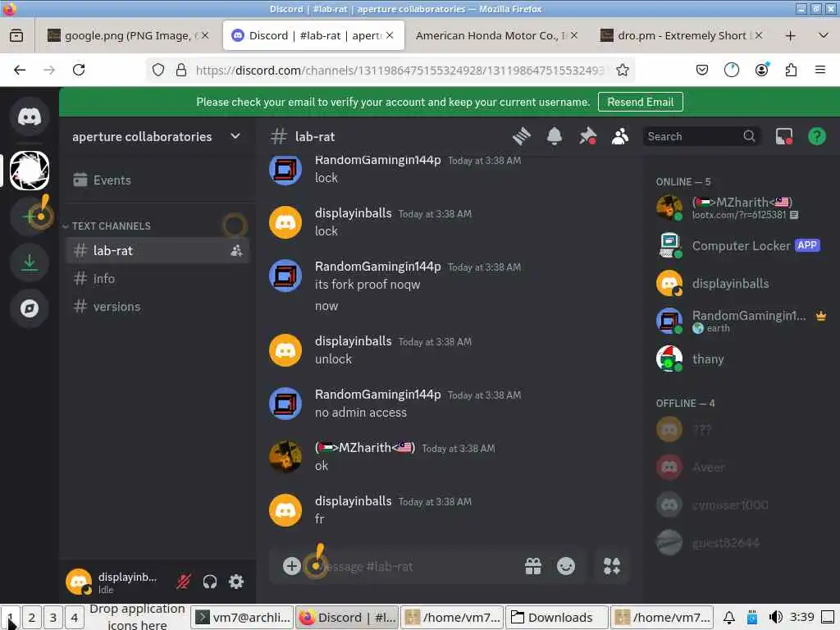Switch to dro.pm Extremely Short tab
This screenshot has height=630, width=840.
[682, 35]
